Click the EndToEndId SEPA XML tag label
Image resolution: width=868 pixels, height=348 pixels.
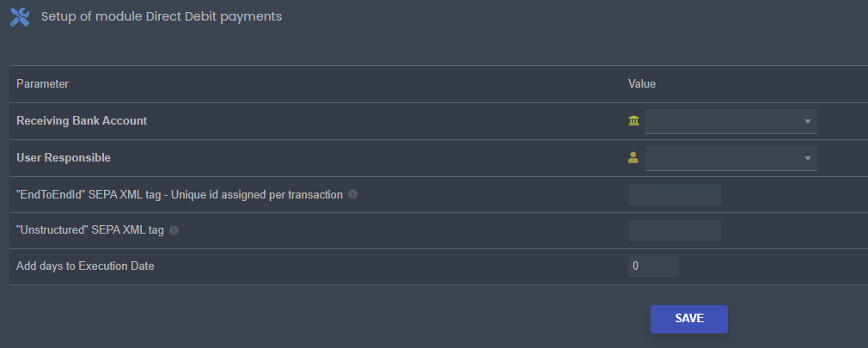point(180,194)
